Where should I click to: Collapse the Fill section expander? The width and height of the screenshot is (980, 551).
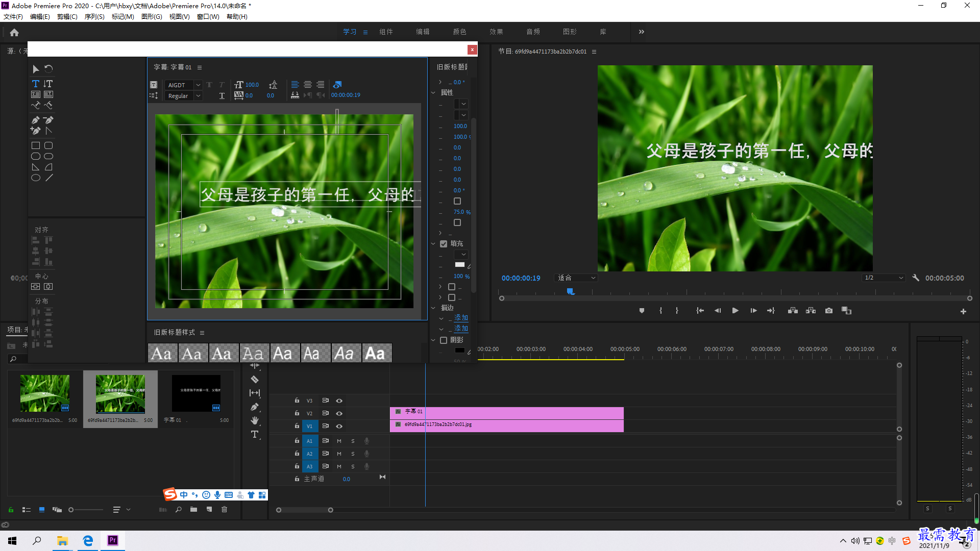click(433, 244)
